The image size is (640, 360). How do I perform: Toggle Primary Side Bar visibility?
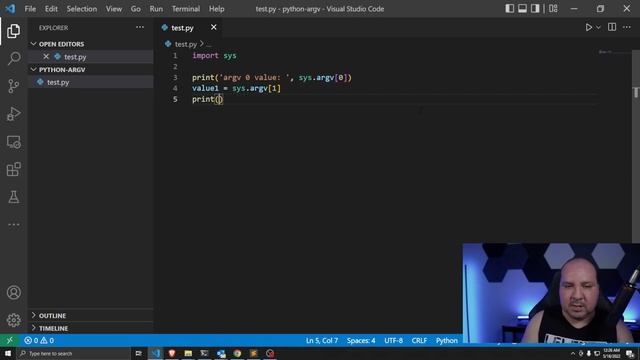tap(509, 9)
